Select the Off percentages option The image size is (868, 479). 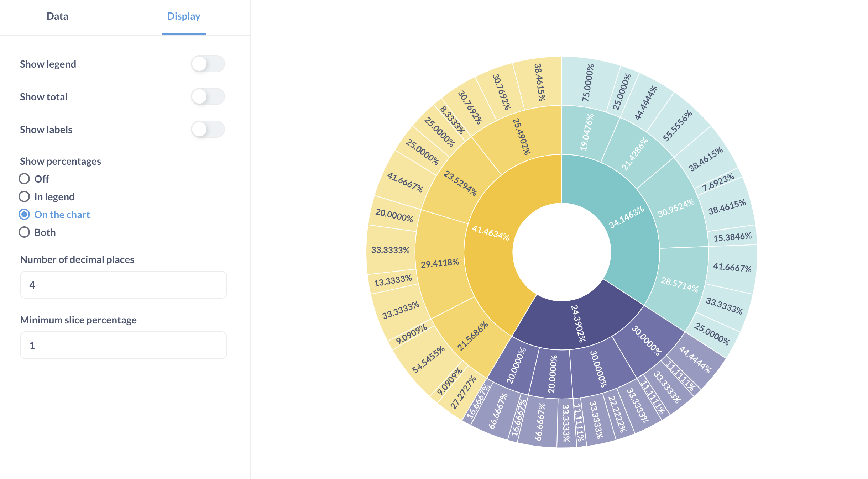coord(24,179)
